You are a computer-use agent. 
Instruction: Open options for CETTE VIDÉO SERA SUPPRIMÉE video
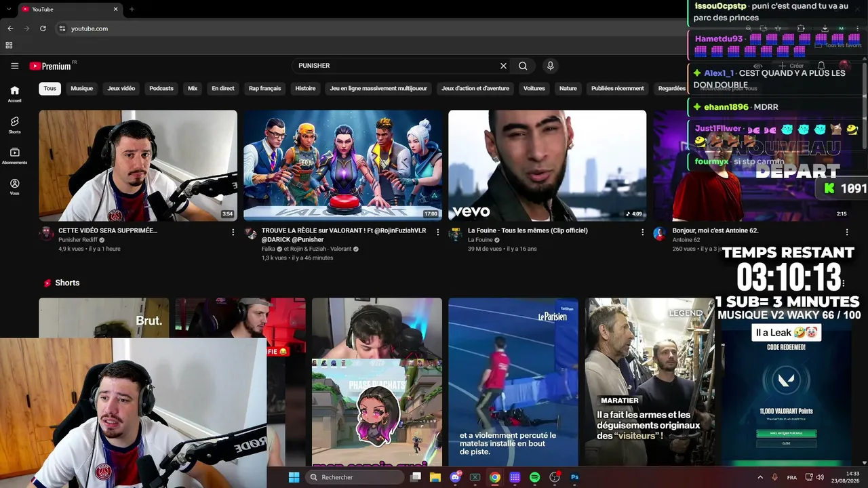point(233,232)
